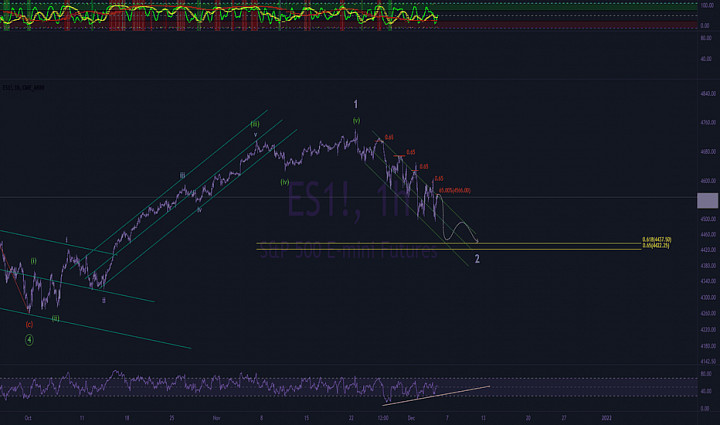Select the red (c) wave label
The height and width of the screenshot is (425, 720).
(29, 324)
